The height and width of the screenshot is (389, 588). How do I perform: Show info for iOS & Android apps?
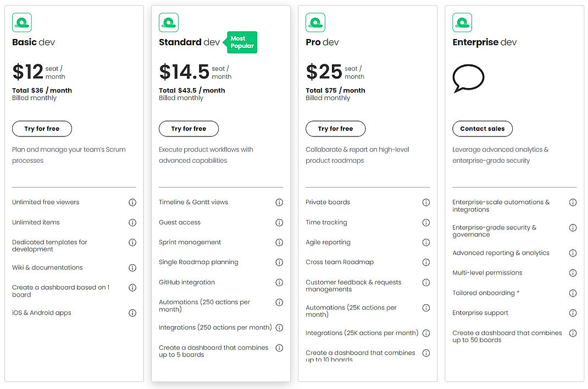[132, 313]
